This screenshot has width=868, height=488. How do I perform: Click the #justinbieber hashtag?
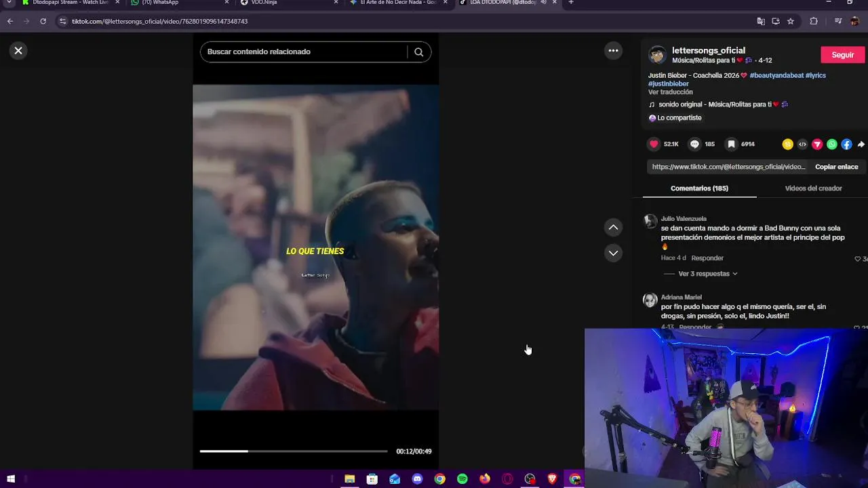point(669,84)
